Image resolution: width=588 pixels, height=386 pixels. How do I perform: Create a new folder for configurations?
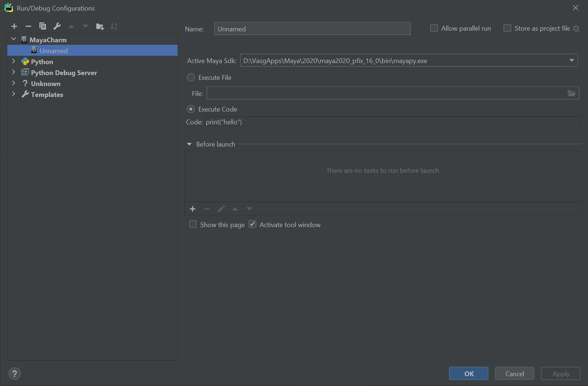[100, 26]
